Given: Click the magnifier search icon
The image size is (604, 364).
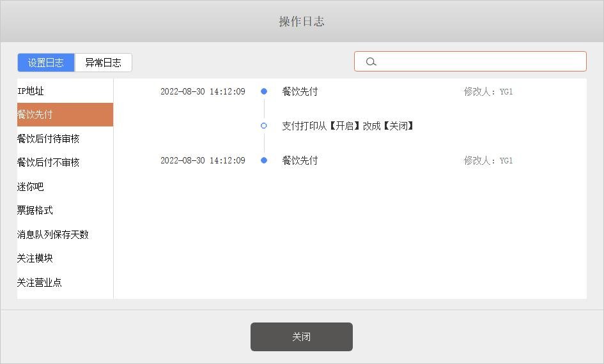Looking at the screenshot, I should [x=371, y=62].
